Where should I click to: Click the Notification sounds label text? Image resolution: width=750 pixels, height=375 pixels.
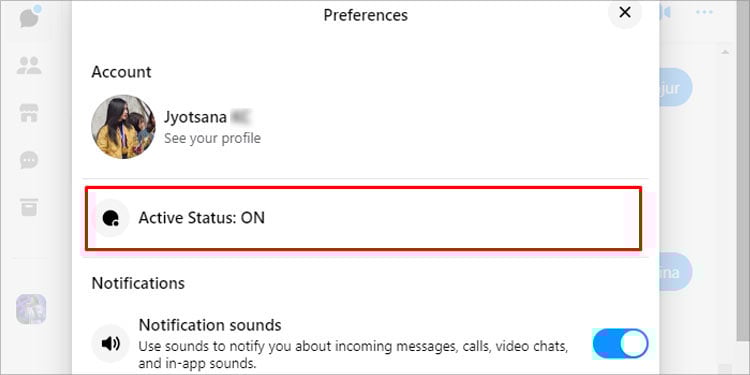pos(210,325)
